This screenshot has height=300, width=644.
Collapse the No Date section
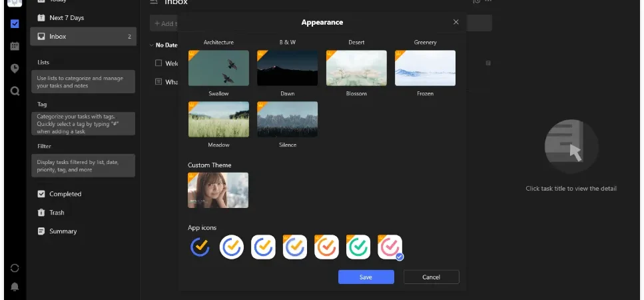coord(152,45)
